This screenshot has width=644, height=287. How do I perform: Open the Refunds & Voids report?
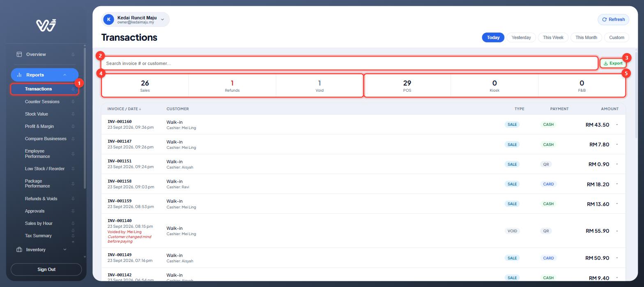(41, 199)
